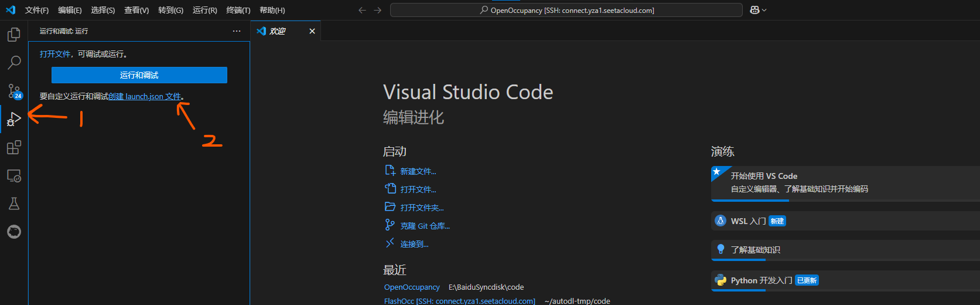The width and height of the screenshot is (980, 305).
Task: Click 创建 launch.json 文件 link
Action: coord(145,96)
